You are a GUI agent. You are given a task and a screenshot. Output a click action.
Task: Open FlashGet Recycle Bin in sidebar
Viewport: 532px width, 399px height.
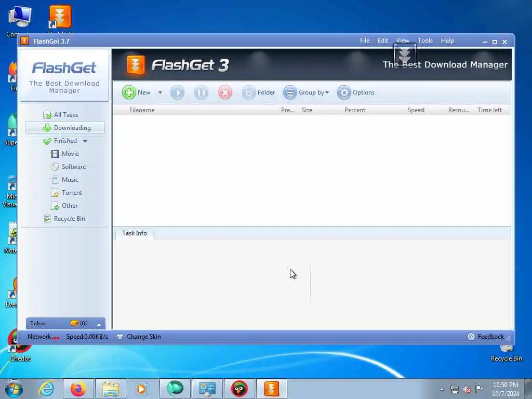[x=64, y=219]
